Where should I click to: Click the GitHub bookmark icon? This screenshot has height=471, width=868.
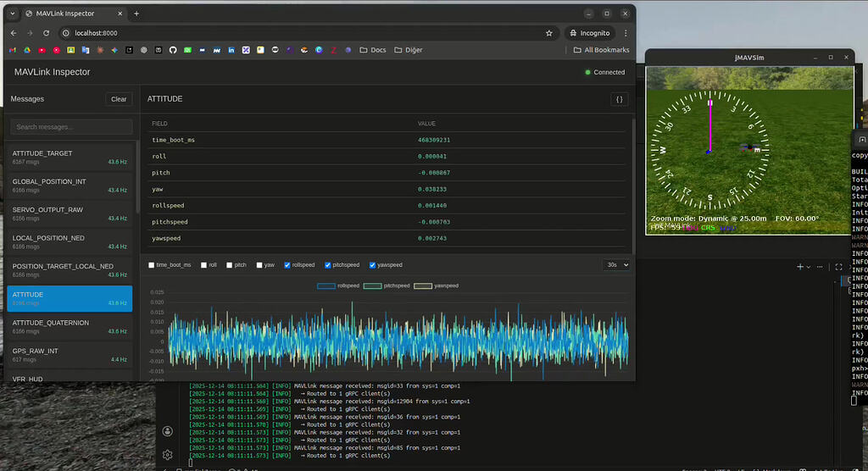pos(173,50)
